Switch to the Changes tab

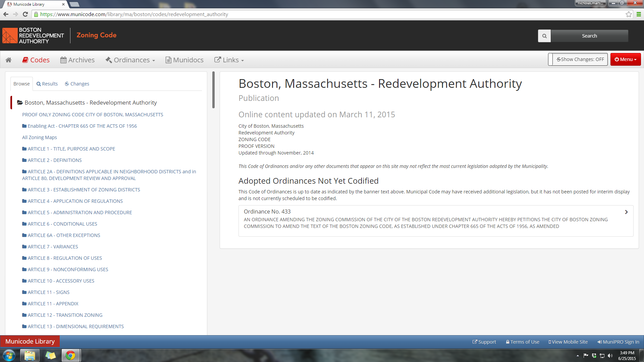tap(77, 84)
